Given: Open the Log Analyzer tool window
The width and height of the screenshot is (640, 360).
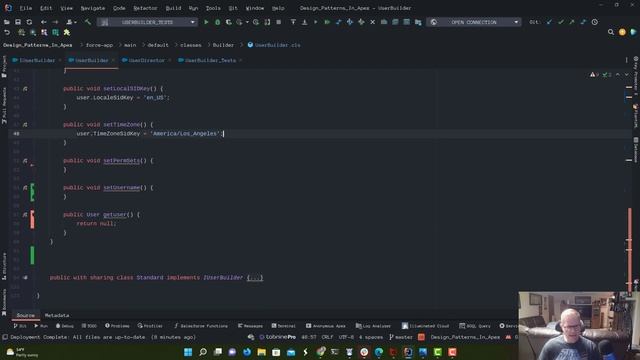Looking at the screenshot, I should pyautogui.click(x=373, y=326).
